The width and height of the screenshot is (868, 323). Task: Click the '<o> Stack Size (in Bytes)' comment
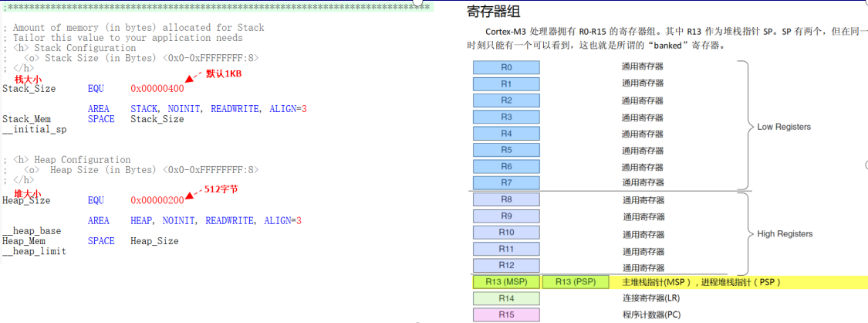[x=130, y=58]
